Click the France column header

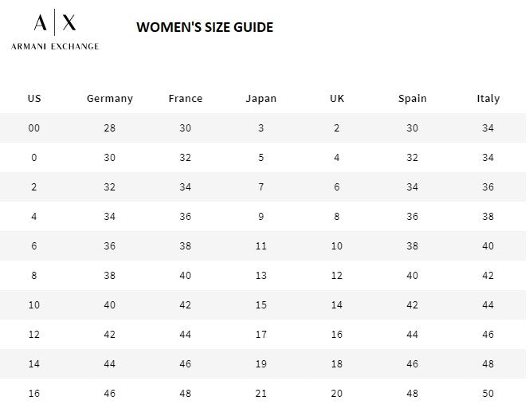click(186, 99)
